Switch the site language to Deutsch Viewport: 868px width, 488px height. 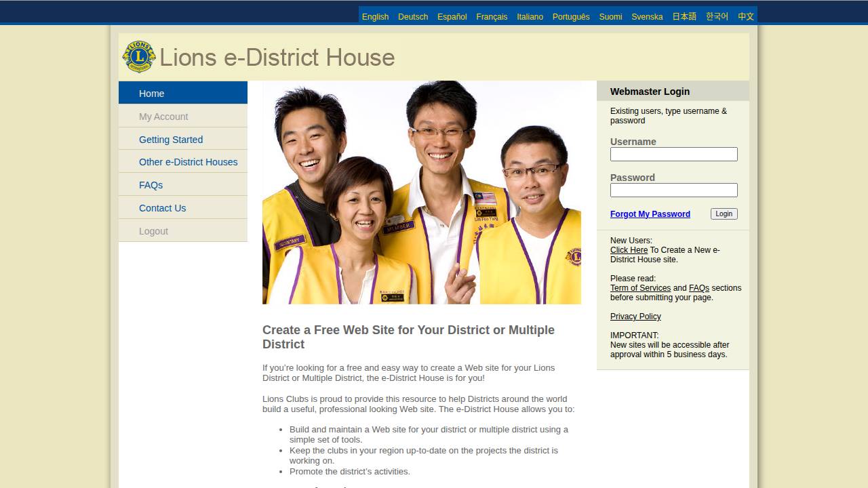413,16
